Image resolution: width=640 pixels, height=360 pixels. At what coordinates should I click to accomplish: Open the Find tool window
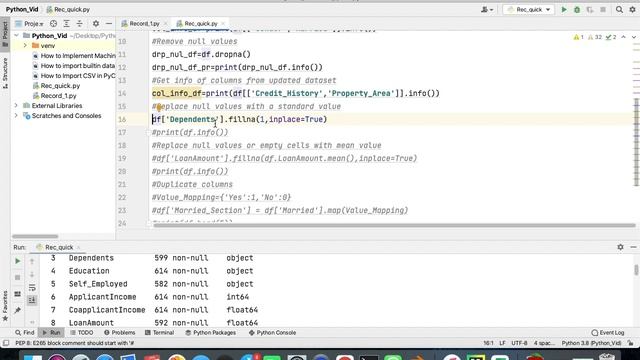pyautogui.click(x=24, y=333)
